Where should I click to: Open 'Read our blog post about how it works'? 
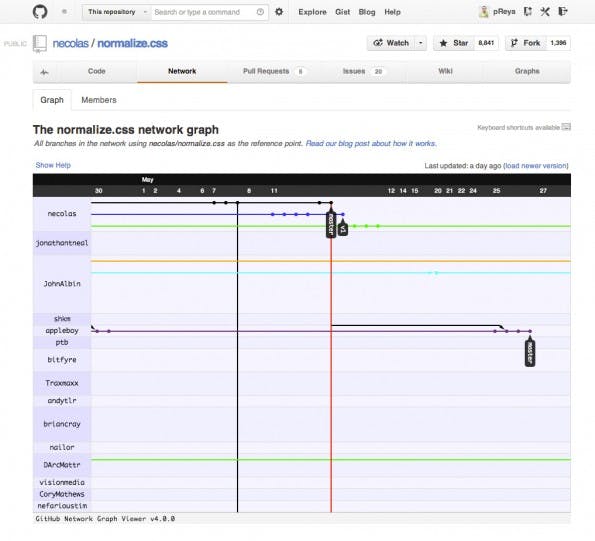click(371, 144)
